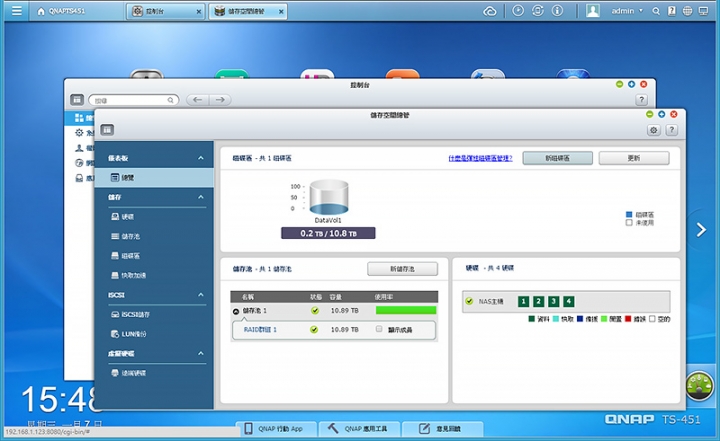
Task: Click the 更新 button
Action: (634, 158)
